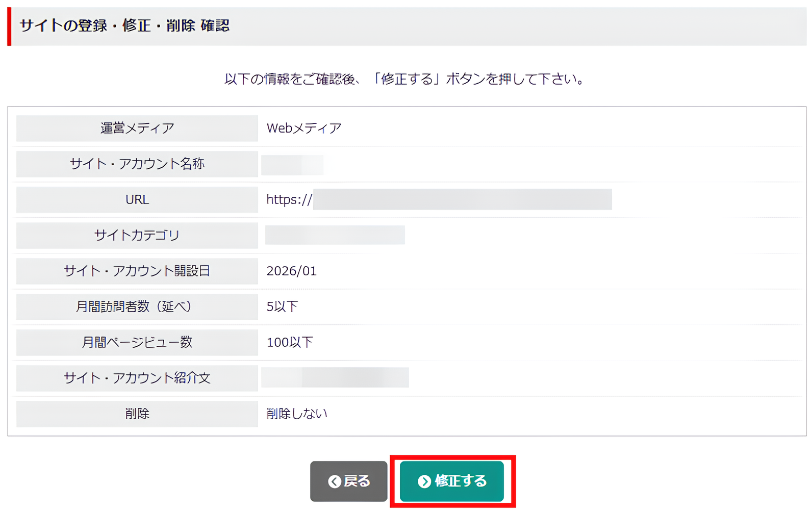Click the サイト・アカウント紹介文 label cell
The image size is (812, 512).
point(137,378)
